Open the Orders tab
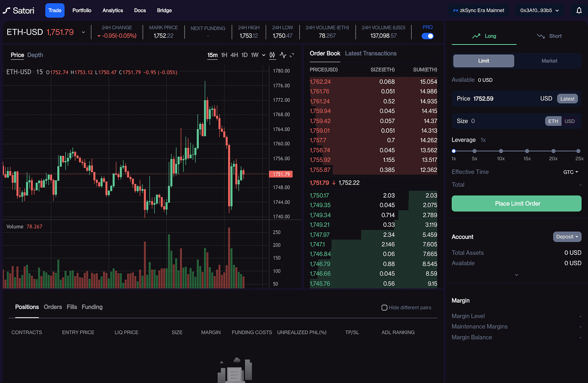The width and height of the screenshot is (588, 383). (x=53, y=307)
